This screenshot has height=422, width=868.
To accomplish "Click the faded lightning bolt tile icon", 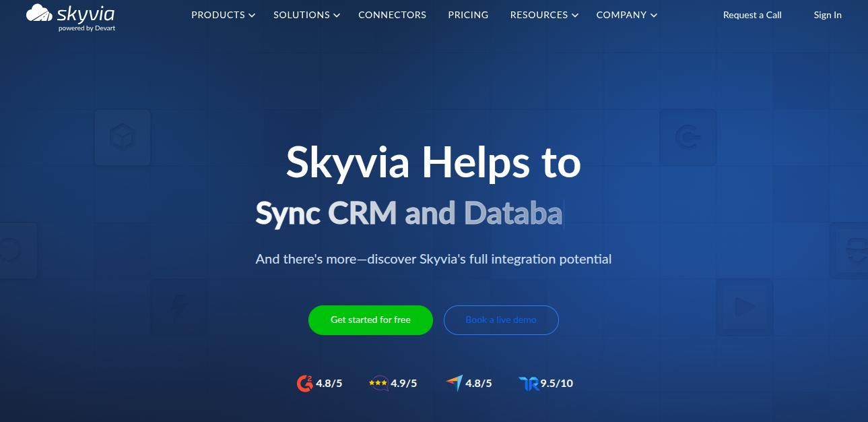I will tap(179, 307).
